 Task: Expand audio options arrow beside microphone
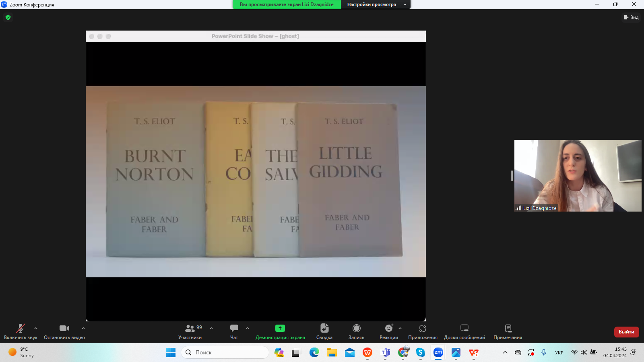36,328
